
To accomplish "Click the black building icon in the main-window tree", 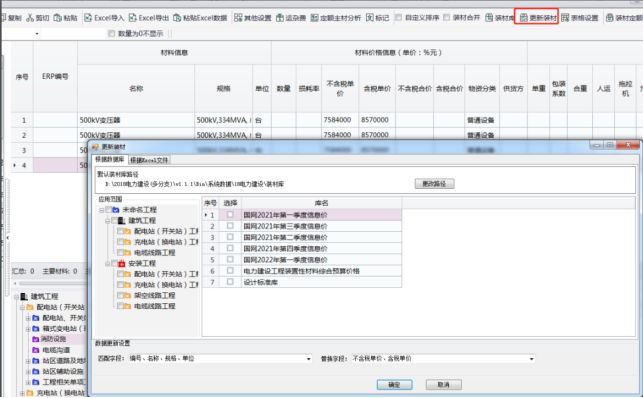I will (x=24, y=296).
